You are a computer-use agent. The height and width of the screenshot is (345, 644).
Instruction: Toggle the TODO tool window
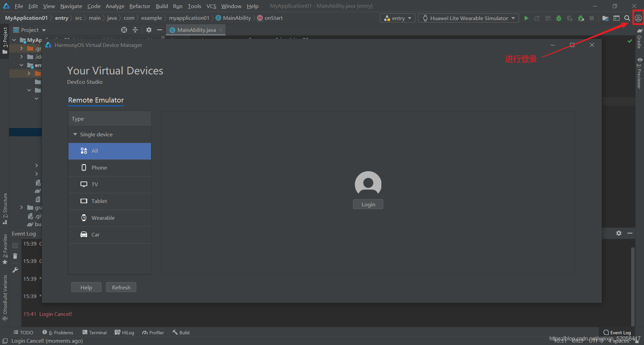[23, 332]
